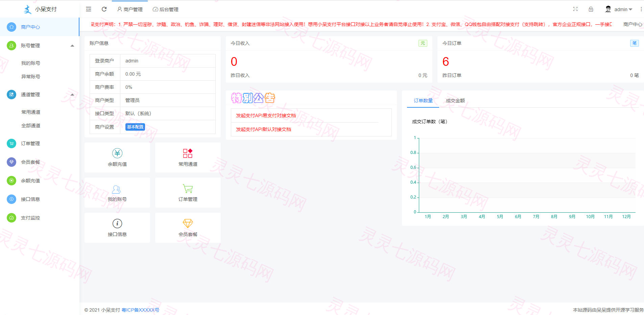Screen dimensions: 644x315
Task: Collapse the sidebar with the hamburger icon
Action: click(89, 9)
